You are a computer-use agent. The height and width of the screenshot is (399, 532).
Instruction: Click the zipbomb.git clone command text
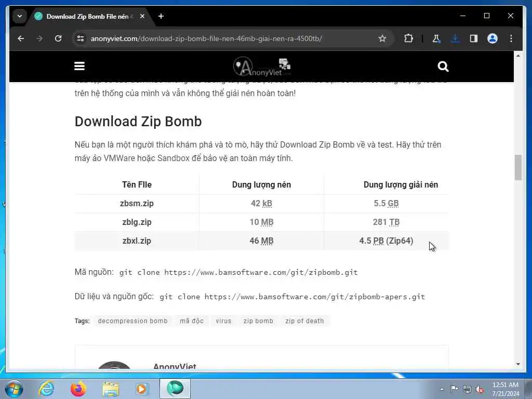tap(238, 272)
